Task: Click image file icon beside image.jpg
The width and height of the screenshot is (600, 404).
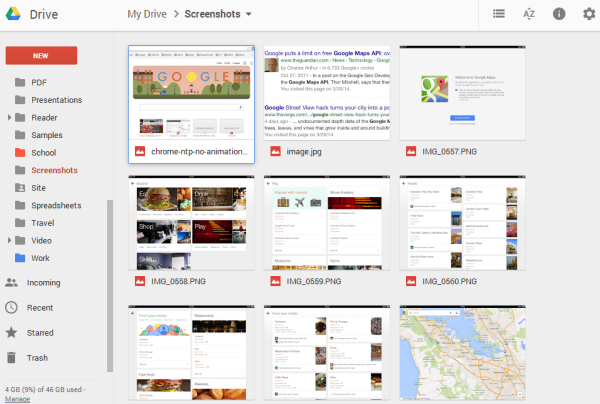Action: click(276, 152)
